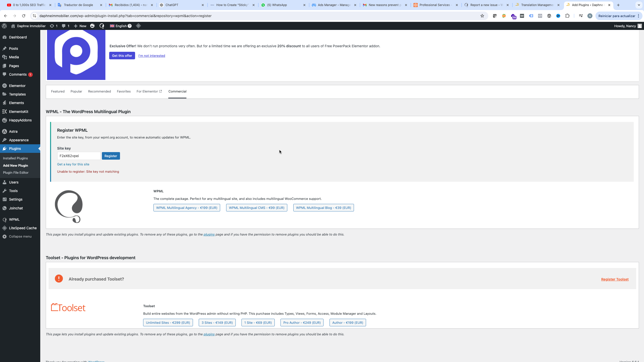Open Comments in the sidebar
The width and height of the screenshot is (644, 362).
point(20,74)
